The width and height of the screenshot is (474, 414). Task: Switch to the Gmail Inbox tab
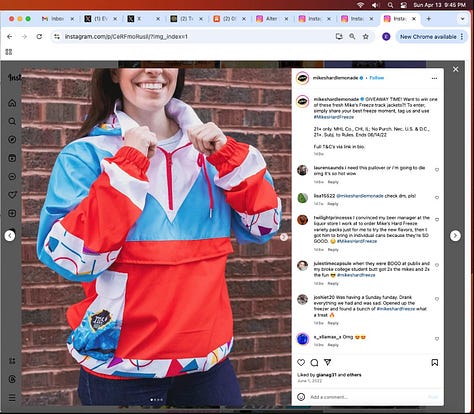pos(57,19)
